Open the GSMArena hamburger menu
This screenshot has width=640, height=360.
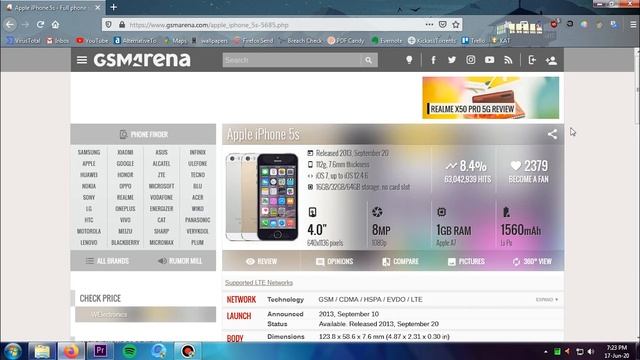coord(82,60)
